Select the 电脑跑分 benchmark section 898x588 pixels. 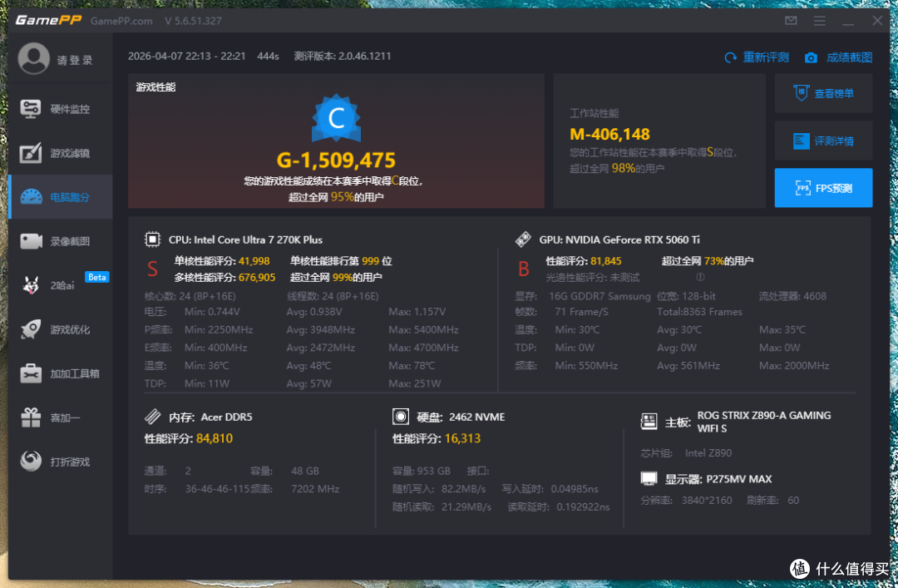(x=60, y=197)
